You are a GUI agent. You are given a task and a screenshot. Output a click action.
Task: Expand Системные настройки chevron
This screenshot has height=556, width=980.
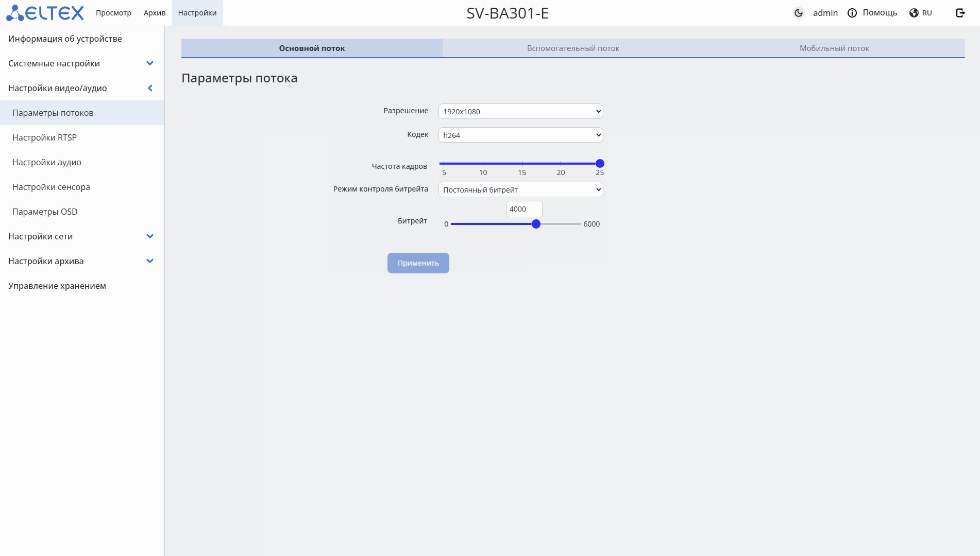(x=150, y=63)
